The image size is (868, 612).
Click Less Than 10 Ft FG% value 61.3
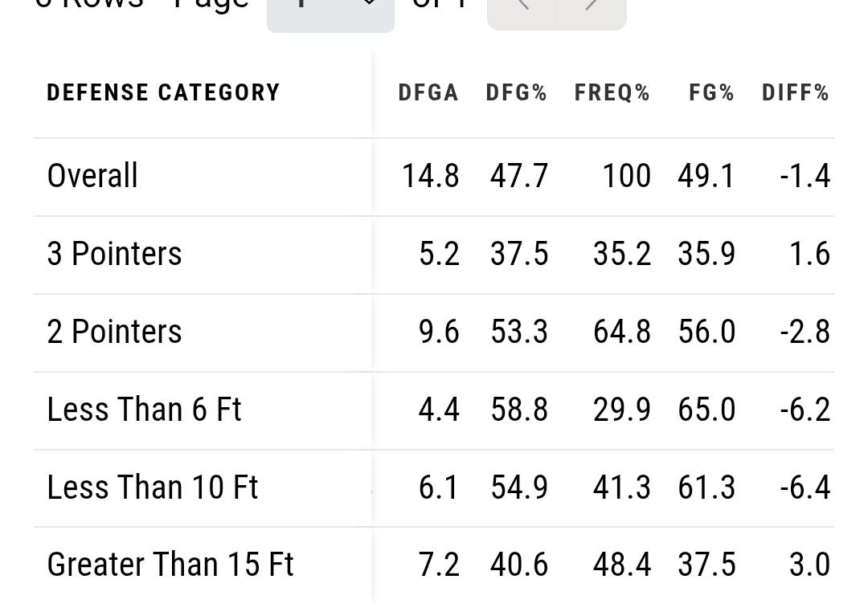(706, 488)
